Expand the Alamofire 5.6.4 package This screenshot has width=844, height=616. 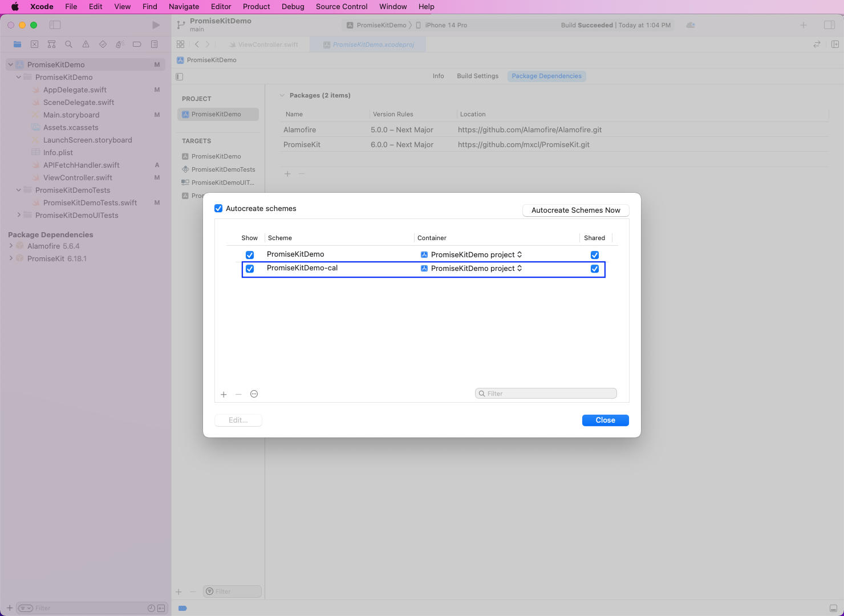coord(11,246)
